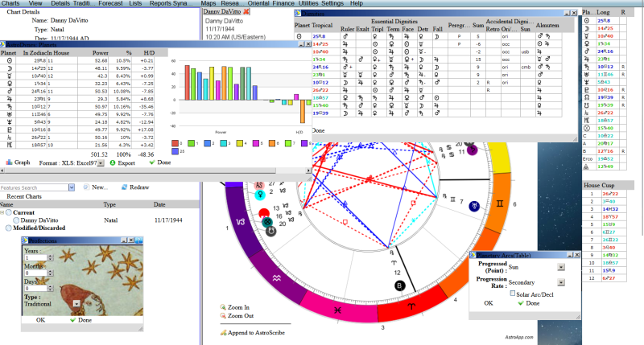This screenshot has height=345, width=644.
Task: Click Zoom In magnifier
Action: pyautogui.click(x=223, y=307)
